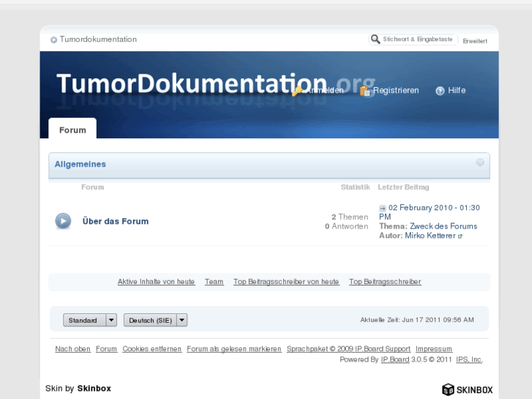Click the Skinbox text link

[94, 389]
